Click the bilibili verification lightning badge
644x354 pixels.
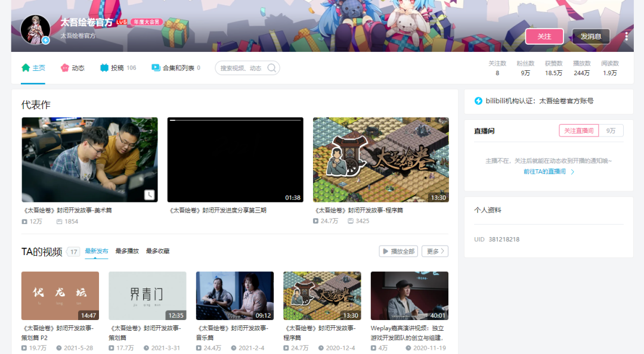coord(478,101)
